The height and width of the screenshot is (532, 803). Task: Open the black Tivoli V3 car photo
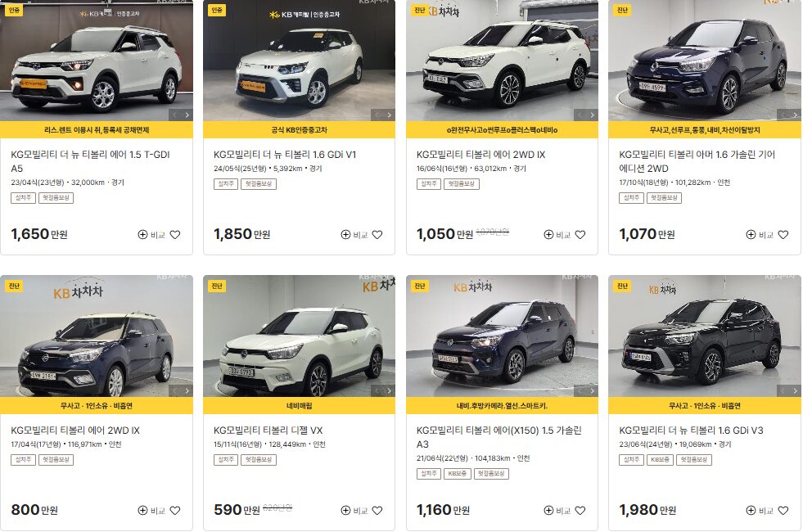pos(705,336)
